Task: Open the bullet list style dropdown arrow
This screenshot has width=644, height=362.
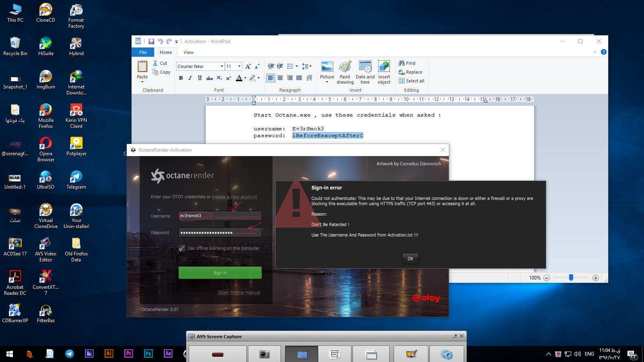Action: click(297, 66)
